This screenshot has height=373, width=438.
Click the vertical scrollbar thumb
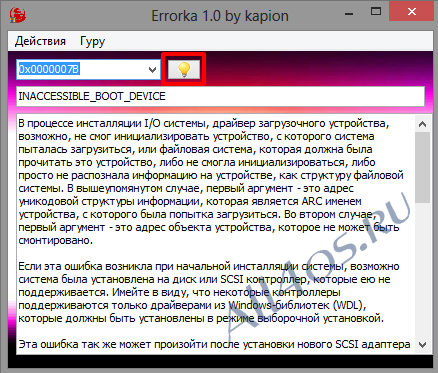pyautogui.click(x=422, y=167)
